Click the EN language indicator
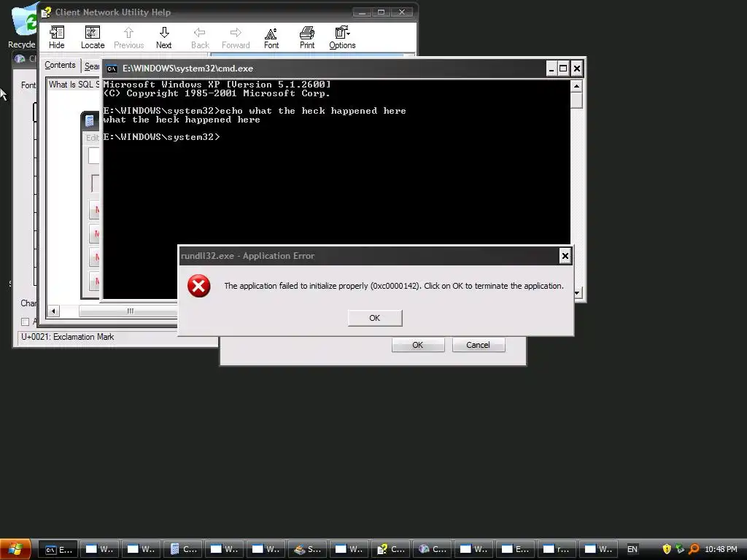The width and height of the screenshot is (747, 560). 632,549
